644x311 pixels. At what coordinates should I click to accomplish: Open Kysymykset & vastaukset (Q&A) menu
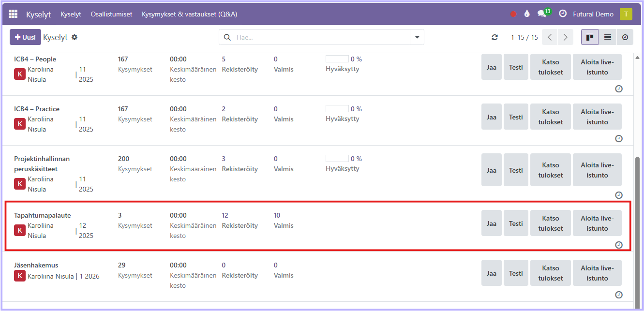point(189,14)
